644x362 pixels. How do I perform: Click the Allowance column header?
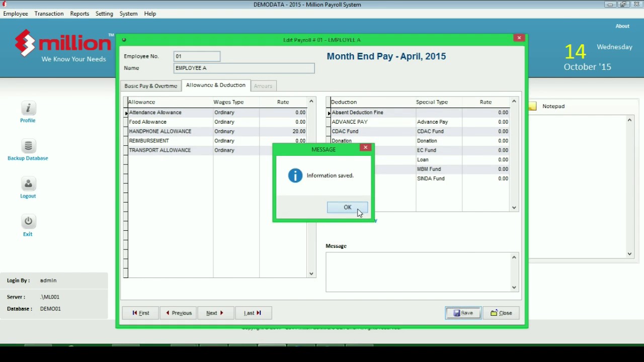click(x=170, y=102)
